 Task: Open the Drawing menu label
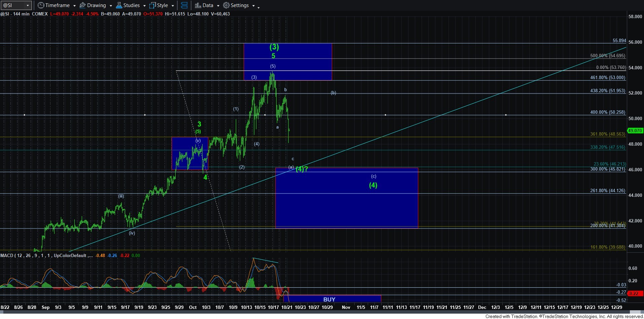point(96,5)
